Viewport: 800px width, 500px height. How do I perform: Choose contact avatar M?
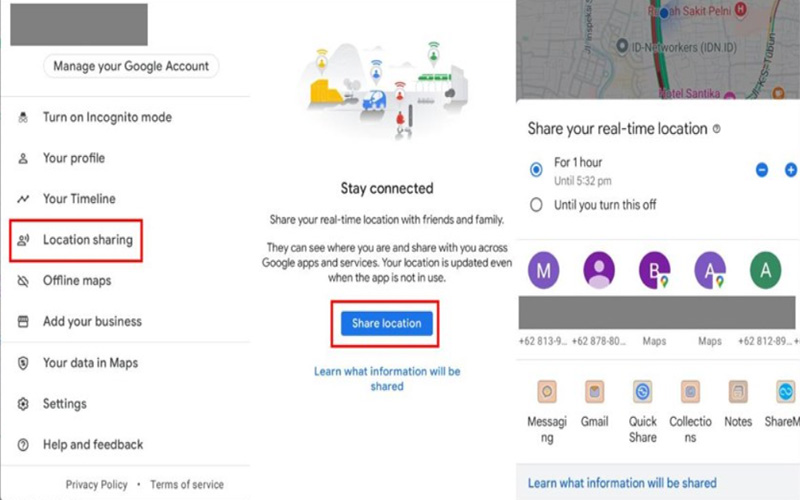pos(543,270)
